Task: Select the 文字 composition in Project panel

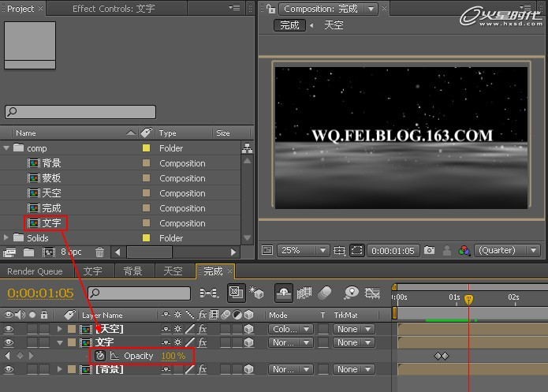Action: click(51, 223)
